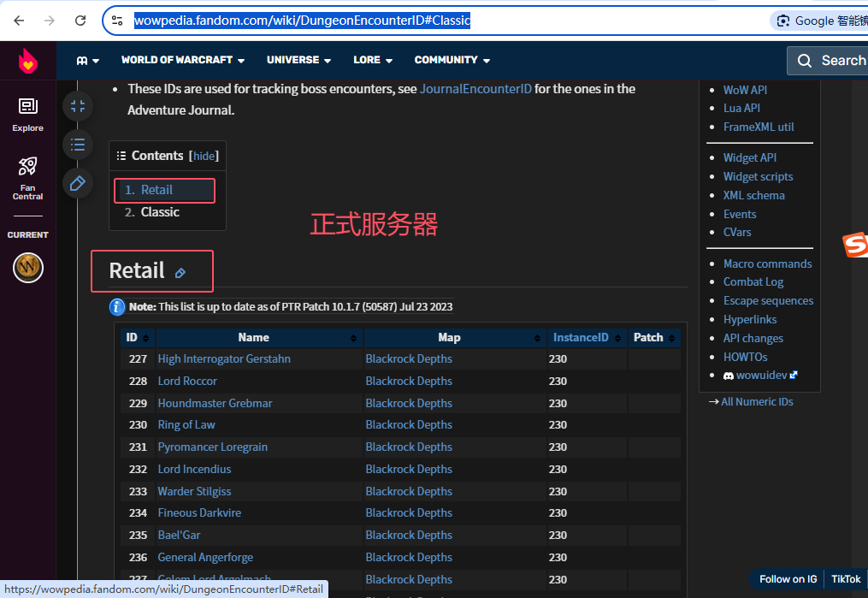Reload the page with the refresh icon
The image size is (868, 598).
80,21
